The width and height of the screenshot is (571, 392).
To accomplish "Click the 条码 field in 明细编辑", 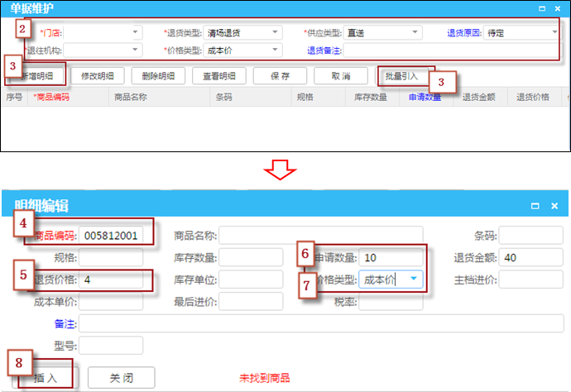I will tap(530, 236).
